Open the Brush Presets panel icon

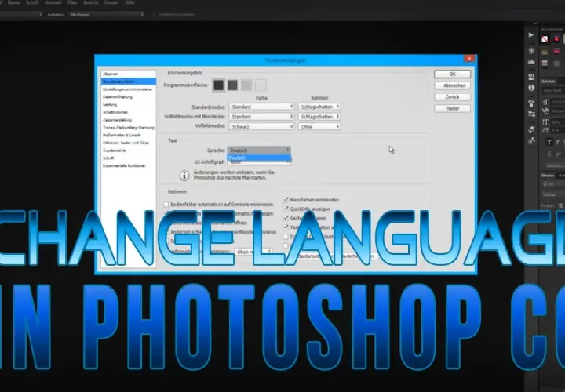coord(531,114)
